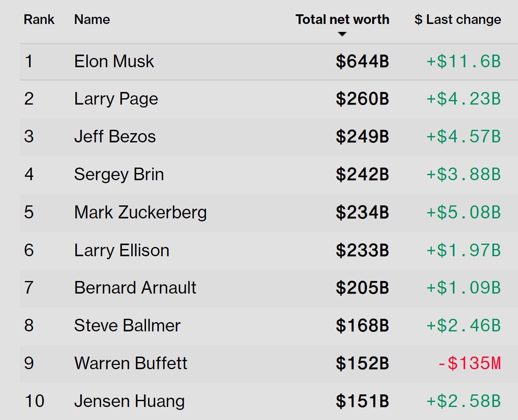This screenshot has height=420, width=518.
Task: Open Elon Musk's profile
Action: [x=114, y=61]
